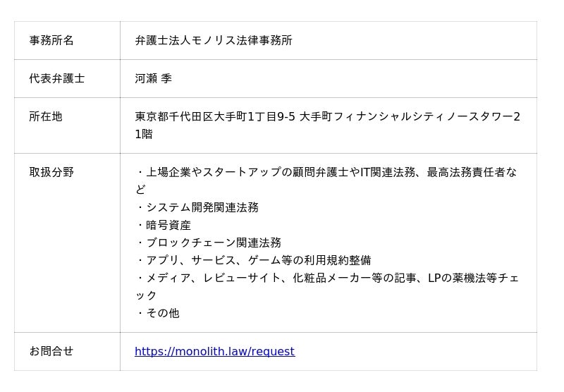Select the 弁護士法人モノリス法律事務所 text
564x392 pixels.
click(214, 41)
